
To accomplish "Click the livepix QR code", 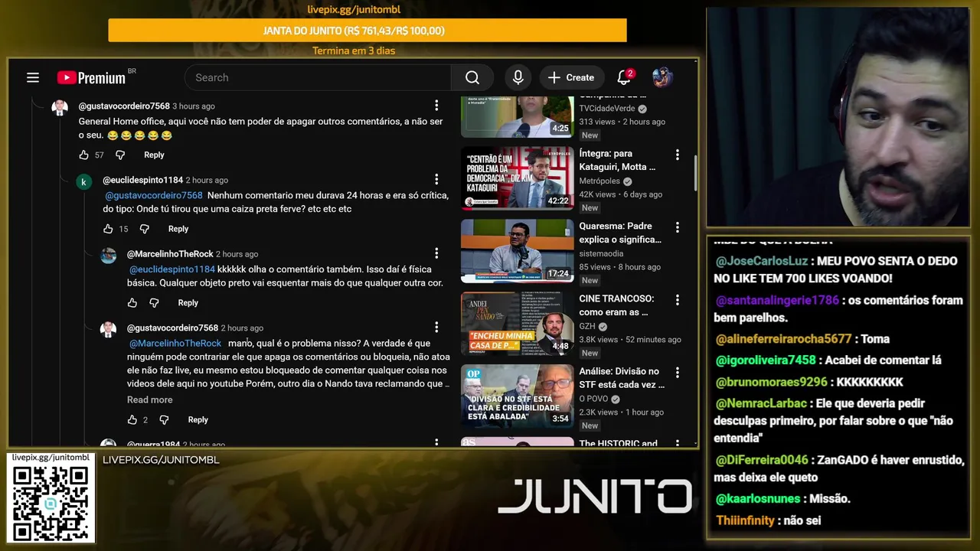I will (x=51, y=503).
